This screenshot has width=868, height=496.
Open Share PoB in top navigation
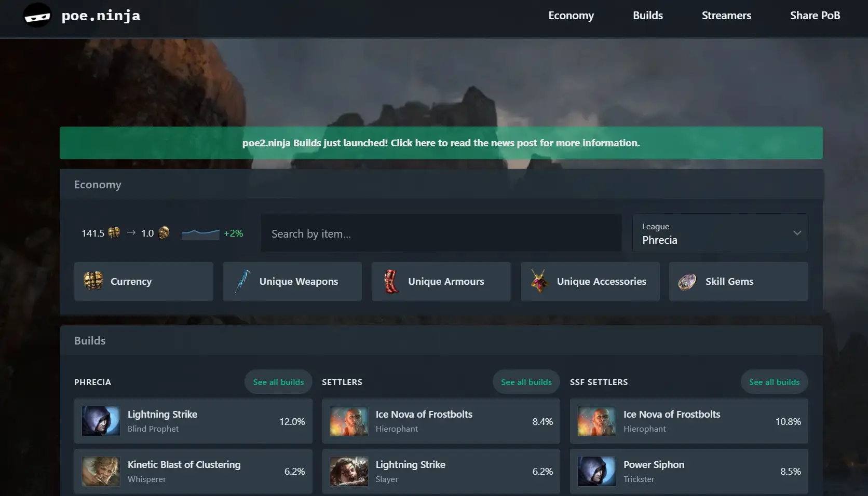point(815,16)
